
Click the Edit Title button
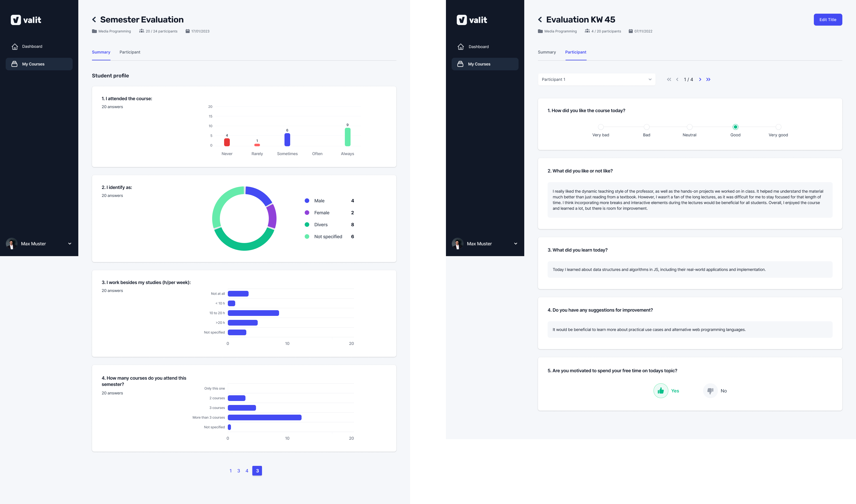coord(827,19)
